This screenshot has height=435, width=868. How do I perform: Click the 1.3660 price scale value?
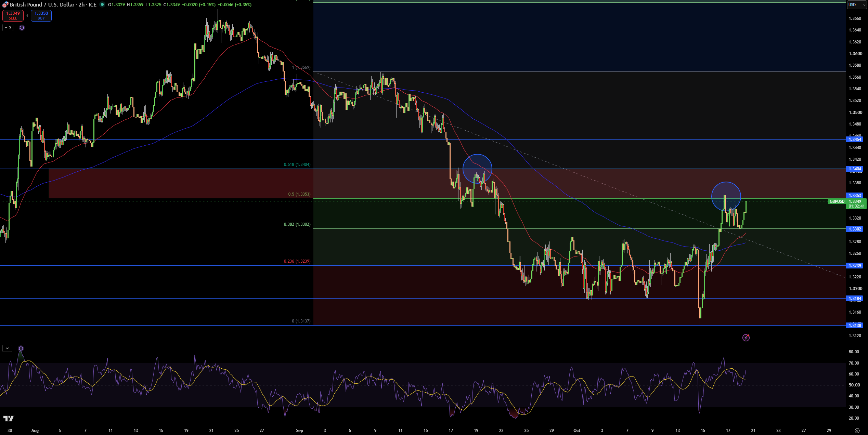(x=855, y=18)
